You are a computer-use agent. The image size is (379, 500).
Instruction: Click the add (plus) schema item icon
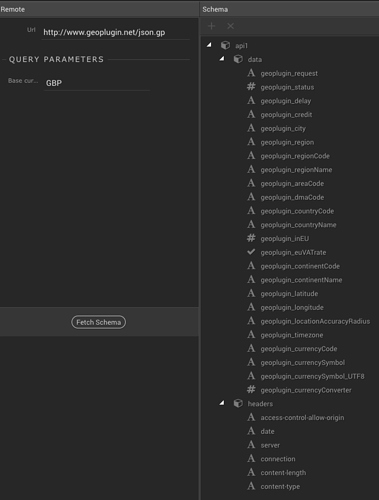pyautogui.click(x=211, y=26)
